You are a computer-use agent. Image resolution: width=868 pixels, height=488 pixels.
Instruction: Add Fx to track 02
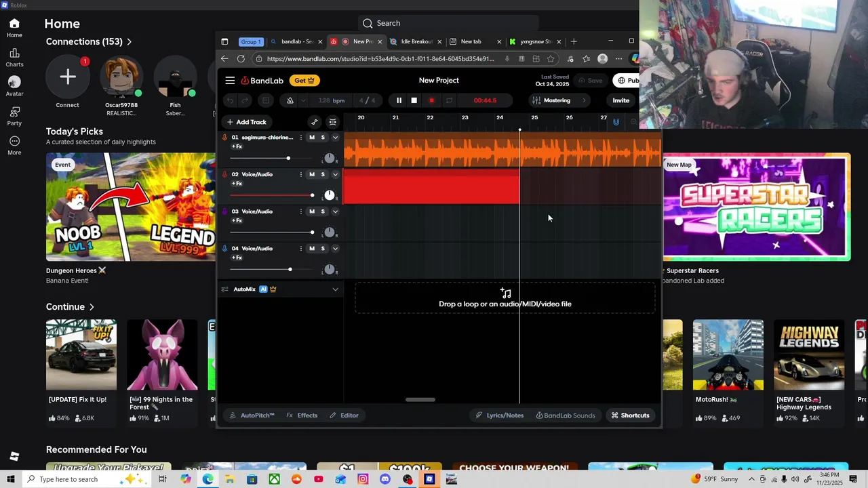pos(237,184)
